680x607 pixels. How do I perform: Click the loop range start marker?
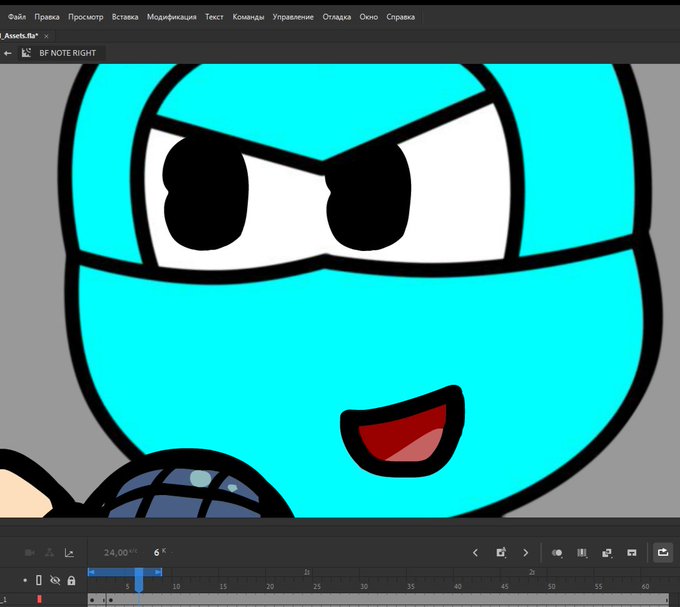click(x=91, y=572)
